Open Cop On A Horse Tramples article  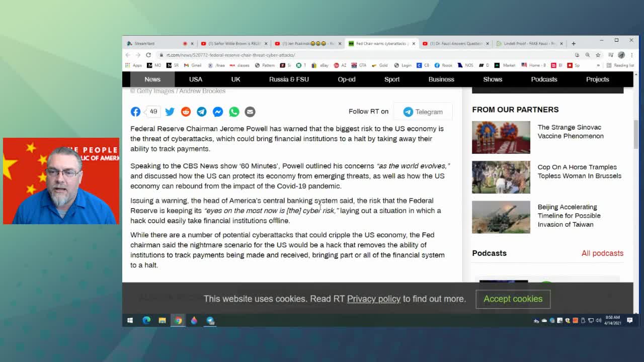[x=579, y=171]
